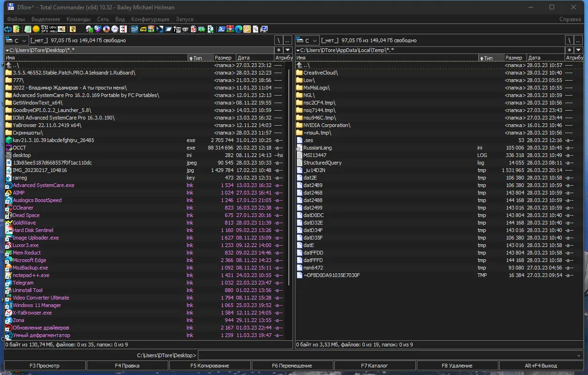
Task: Sort right panel by Размер column header
Action: 514,58
